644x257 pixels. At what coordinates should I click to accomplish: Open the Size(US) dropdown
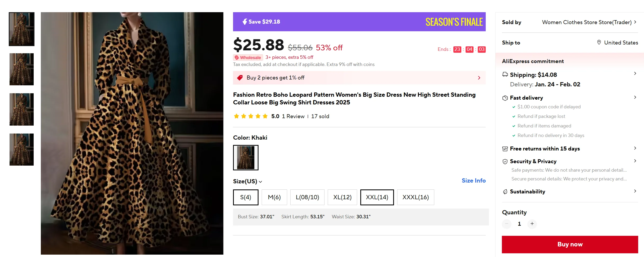click(247, 181)
